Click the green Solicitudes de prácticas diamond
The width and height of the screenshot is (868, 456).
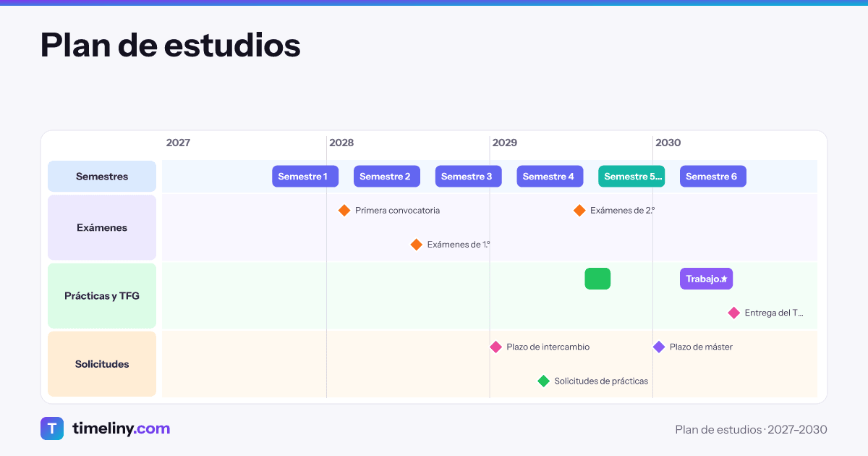point(544,381)
